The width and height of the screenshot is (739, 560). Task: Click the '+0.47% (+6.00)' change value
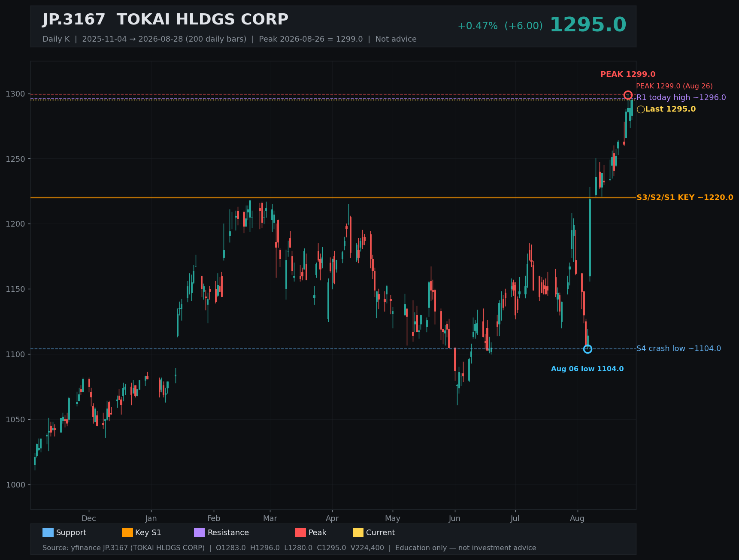click(x=500, y=26)
